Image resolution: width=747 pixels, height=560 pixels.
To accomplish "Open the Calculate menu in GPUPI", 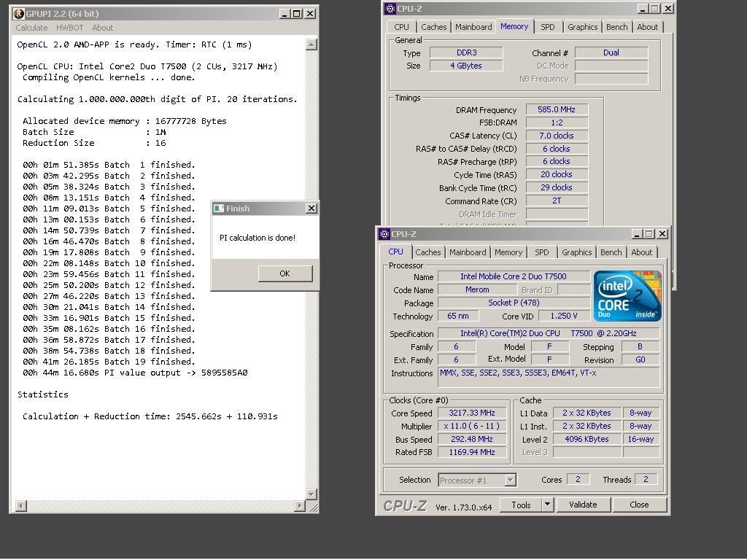I will coord(31,28).
